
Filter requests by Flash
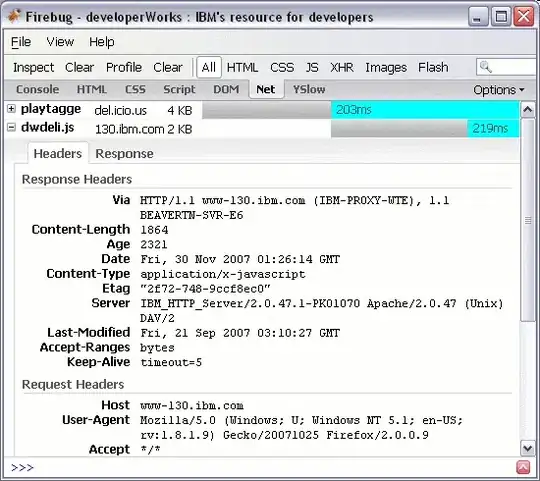point(433,67)
